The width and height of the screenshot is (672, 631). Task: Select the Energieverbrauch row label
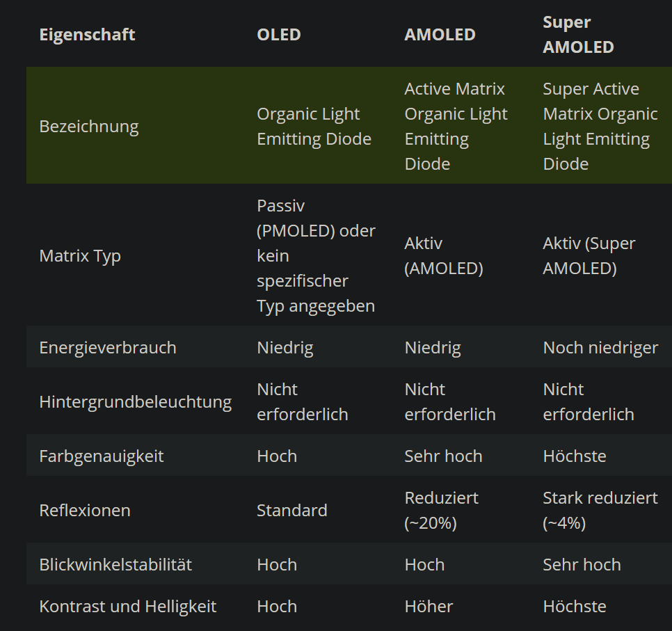coord(108,347)
